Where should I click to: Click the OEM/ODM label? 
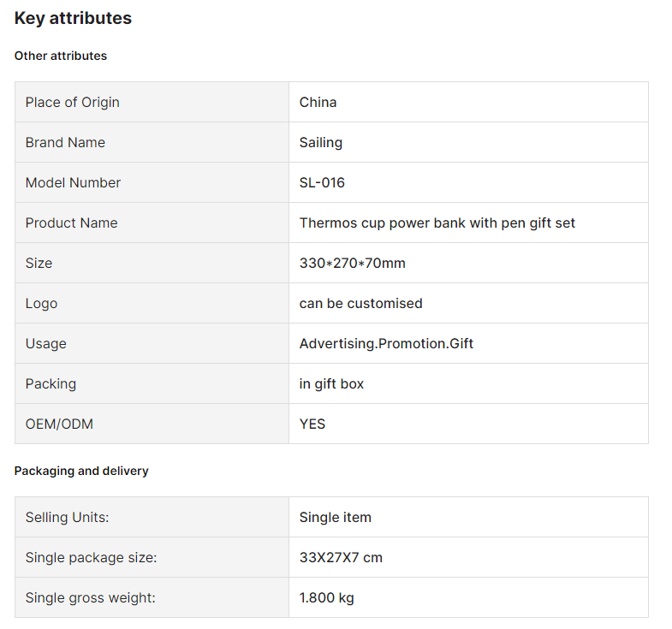(x=59, y=424)
